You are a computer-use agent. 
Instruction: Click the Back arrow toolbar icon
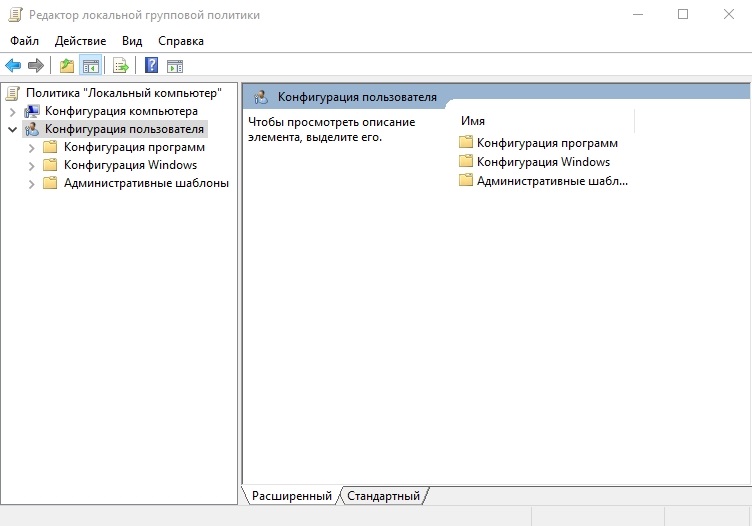pyautogui.click(x=13, y=66)
